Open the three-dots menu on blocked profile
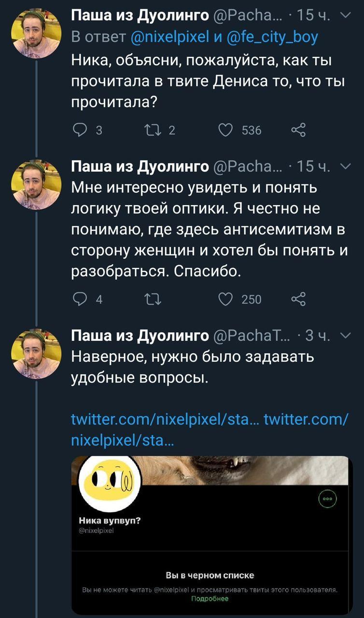The height and width of the screenshot is (618, 364). (x=328, y=499)
